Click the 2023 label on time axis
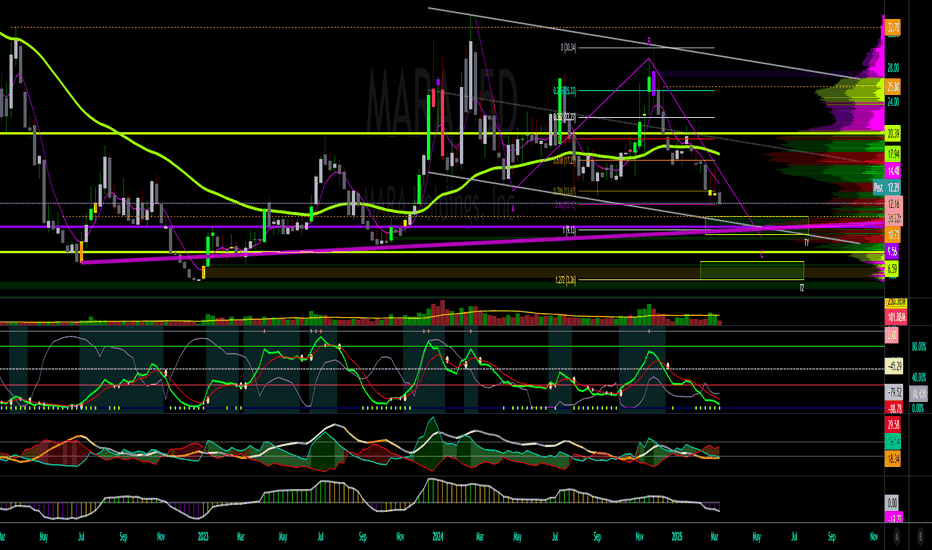Image resolution: width=932 pixels, height=550 pixels. click(x=203, y=537)
